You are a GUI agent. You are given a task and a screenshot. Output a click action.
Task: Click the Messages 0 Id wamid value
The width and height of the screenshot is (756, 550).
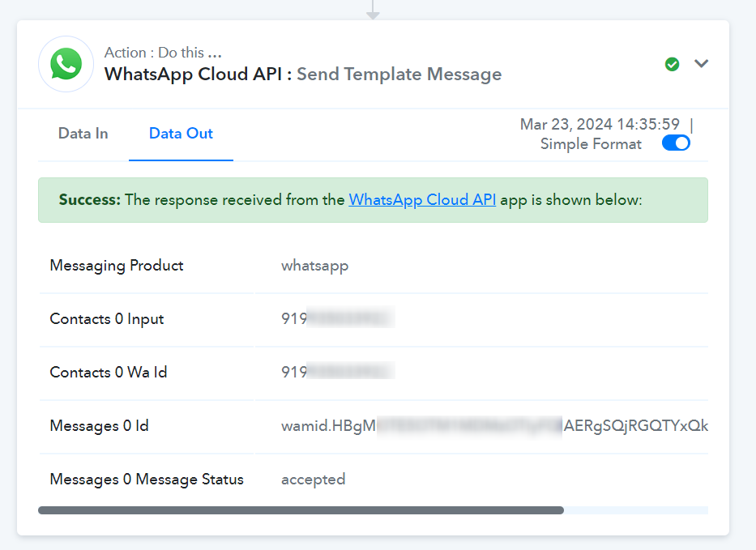pyautogui.click(x=494, y=425)
